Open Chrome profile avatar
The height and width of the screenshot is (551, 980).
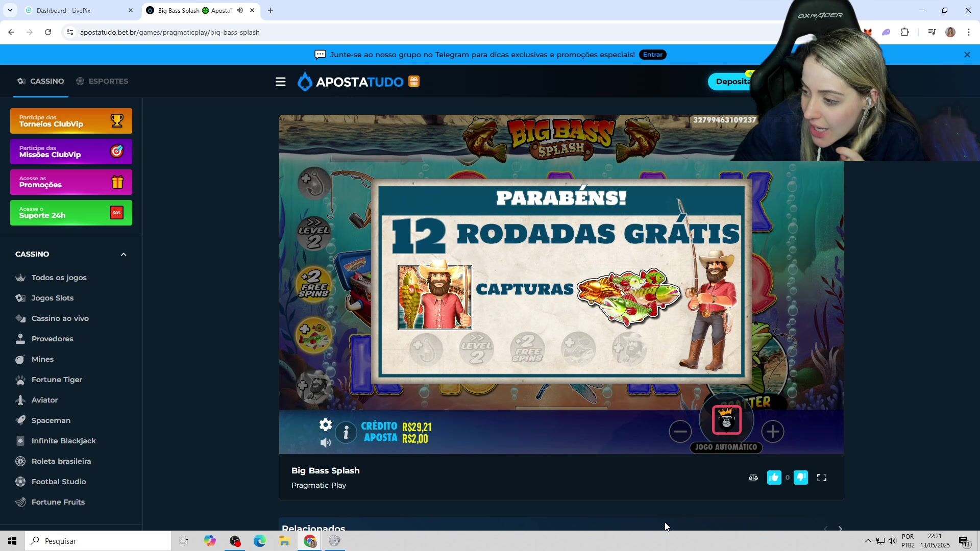(950, 32)
